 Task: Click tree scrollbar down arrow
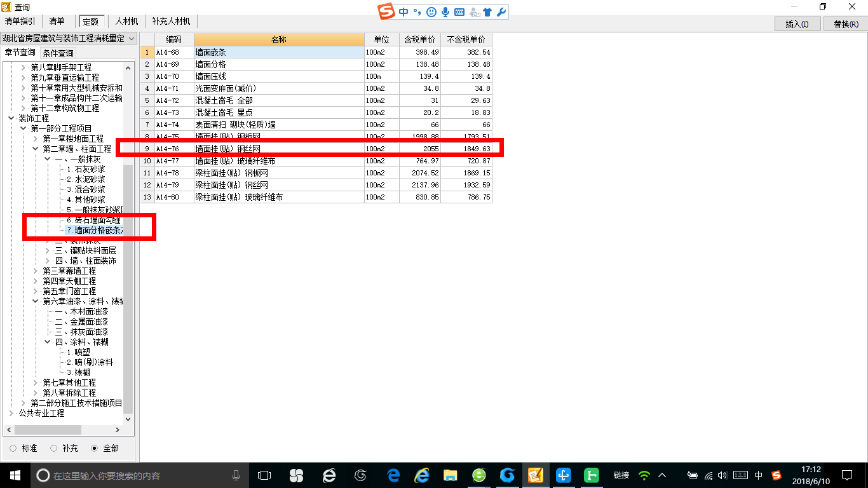128,419
